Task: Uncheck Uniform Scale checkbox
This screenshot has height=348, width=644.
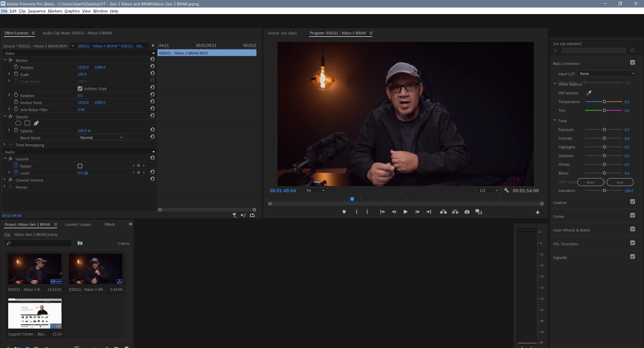Action: click(80, 89)
